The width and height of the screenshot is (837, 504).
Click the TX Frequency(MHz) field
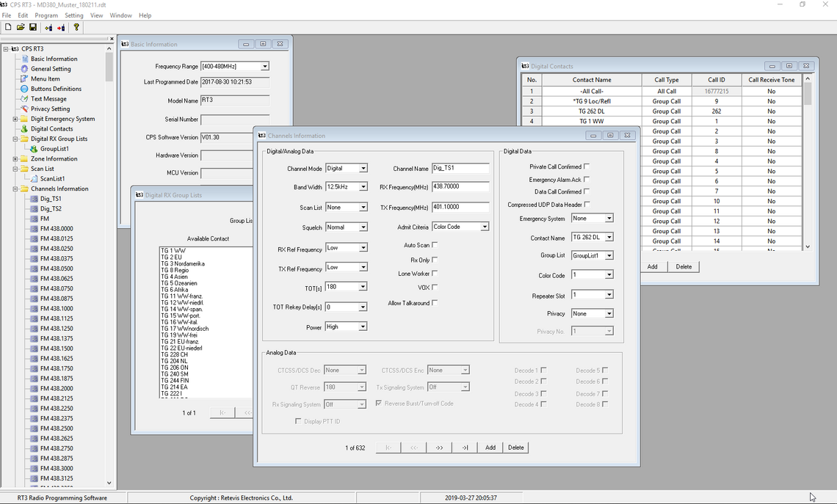pyautogui.click(x=460, y=207)
